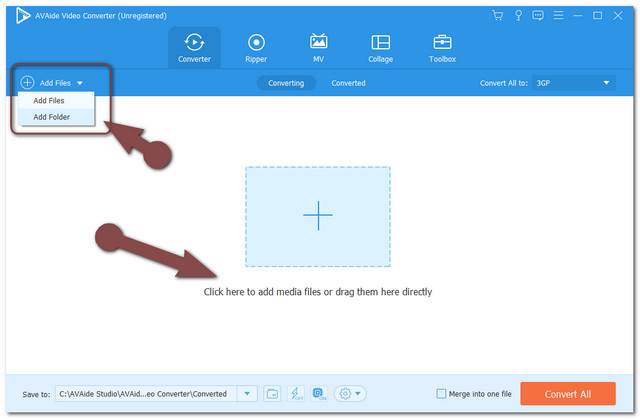Click the dashed plus area to add media
Screen dimensions: 640x419
[318, 217]
